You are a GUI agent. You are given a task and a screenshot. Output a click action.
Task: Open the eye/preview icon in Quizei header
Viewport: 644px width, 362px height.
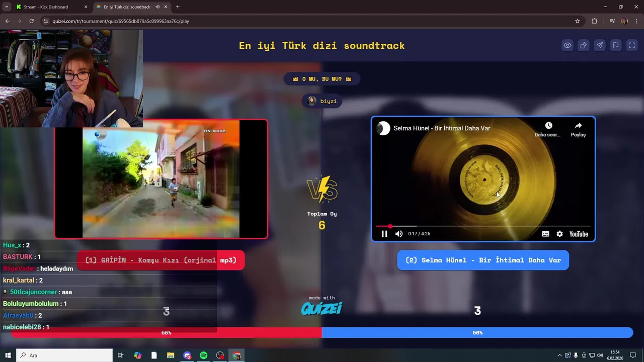(x=568, y=45)
